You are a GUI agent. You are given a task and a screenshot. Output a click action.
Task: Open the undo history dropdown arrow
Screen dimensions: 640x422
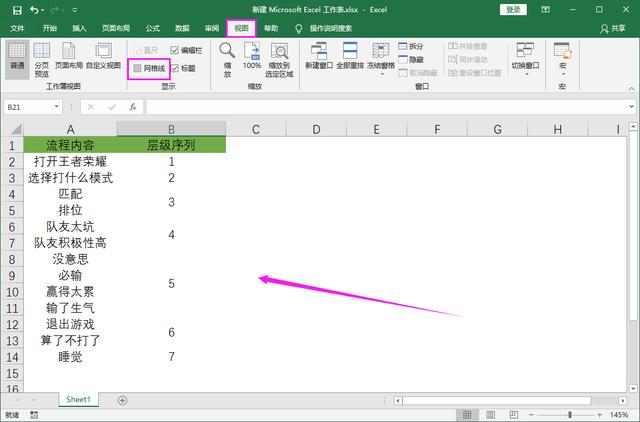click(x=43, y=10)
